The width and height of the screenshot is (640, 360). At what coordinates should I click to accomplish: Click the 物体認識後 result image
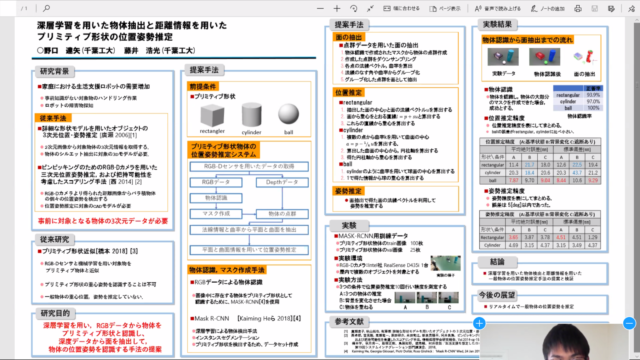coord(545,57)
